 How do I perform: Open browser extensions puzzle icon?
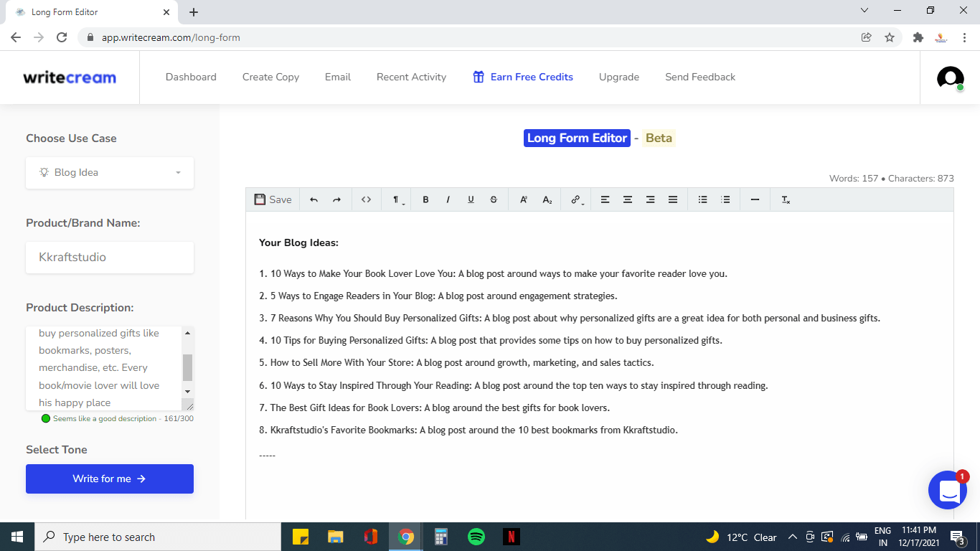[918, 37]
